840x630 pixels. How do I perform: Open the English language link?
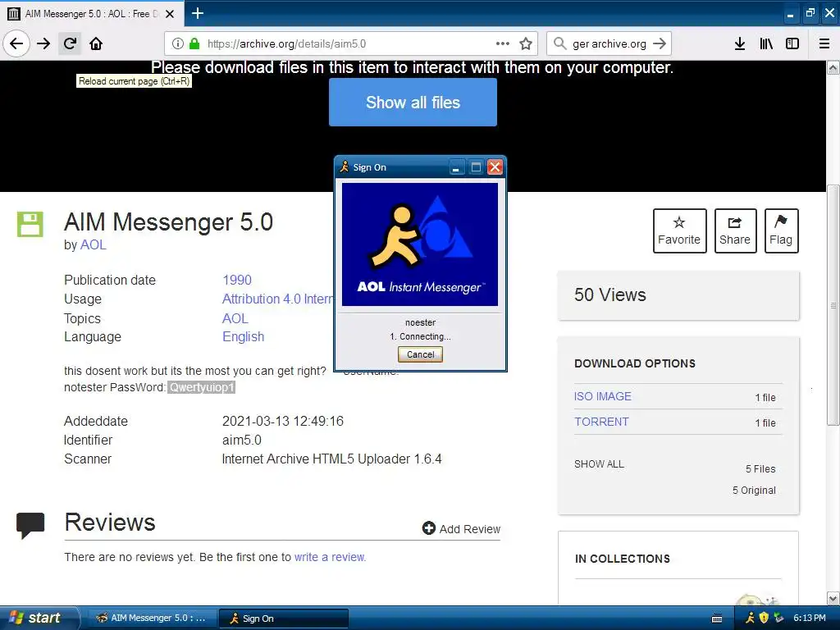click(x=243, y=337)
